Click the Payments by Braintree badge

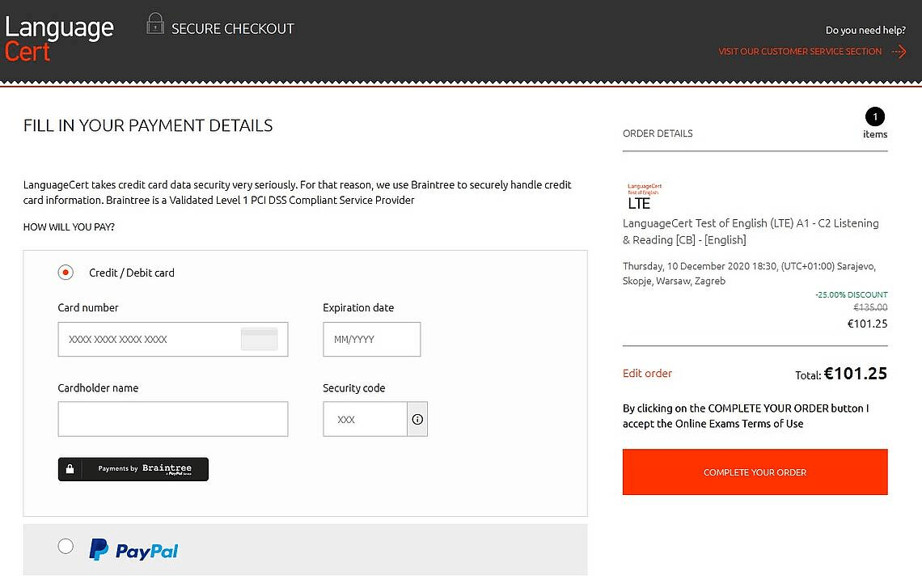(133, 469)
